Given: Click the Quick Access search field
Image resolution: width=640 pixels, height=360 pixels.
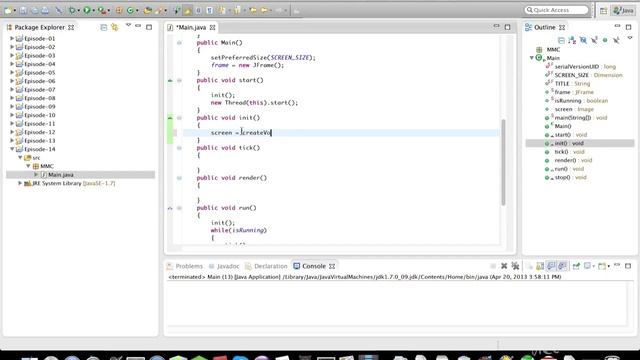Looking at the screenshot, I should [557, 10].
